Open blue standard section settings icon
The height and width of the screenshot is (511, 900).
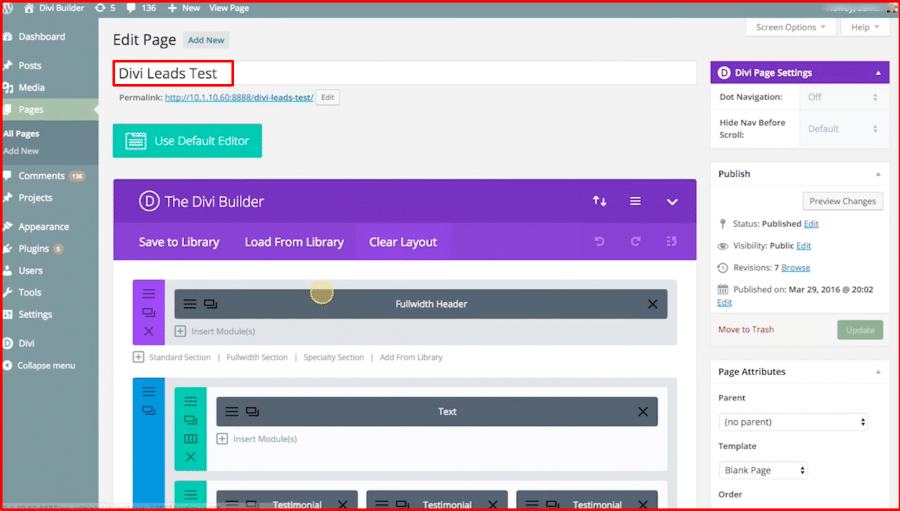(149, 392)
